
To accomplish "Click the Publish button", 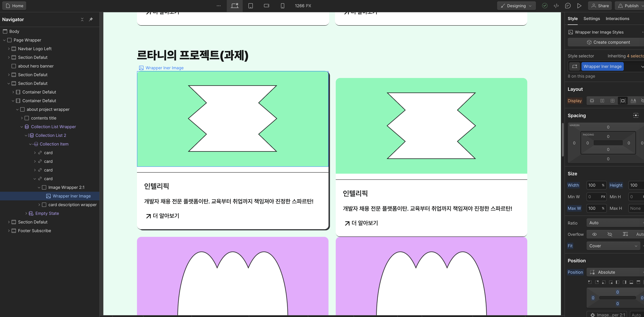I will 629,6.
